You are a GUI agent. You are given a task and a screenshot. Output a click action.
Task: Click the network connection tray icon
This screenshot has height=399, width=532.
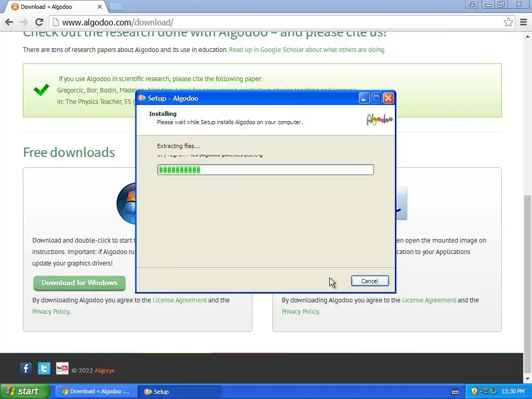[x=484, y=392]
